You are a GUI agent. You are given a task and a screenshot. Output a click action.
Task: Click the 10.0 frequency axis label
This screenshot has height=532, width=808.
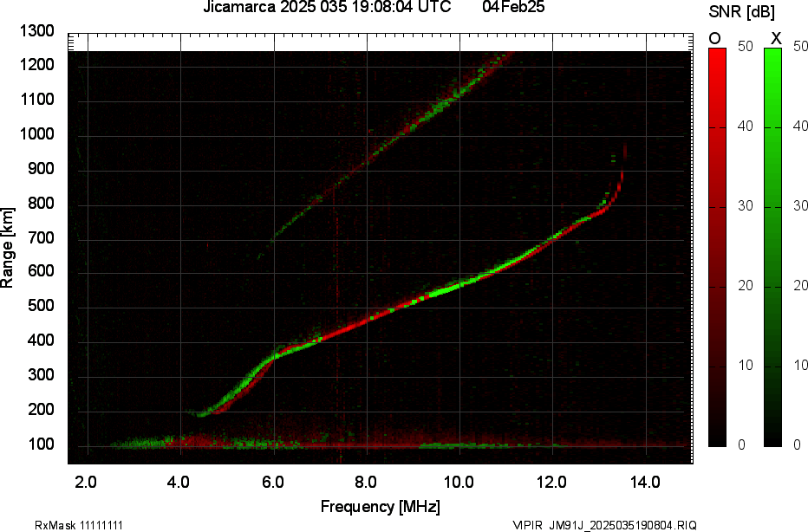click(459, 483)
